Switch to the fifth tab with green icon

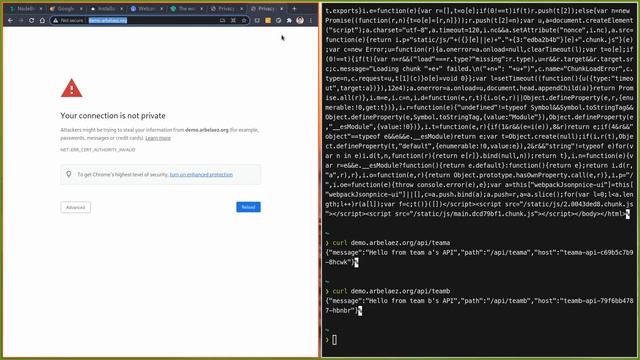(x=186, y=9)
